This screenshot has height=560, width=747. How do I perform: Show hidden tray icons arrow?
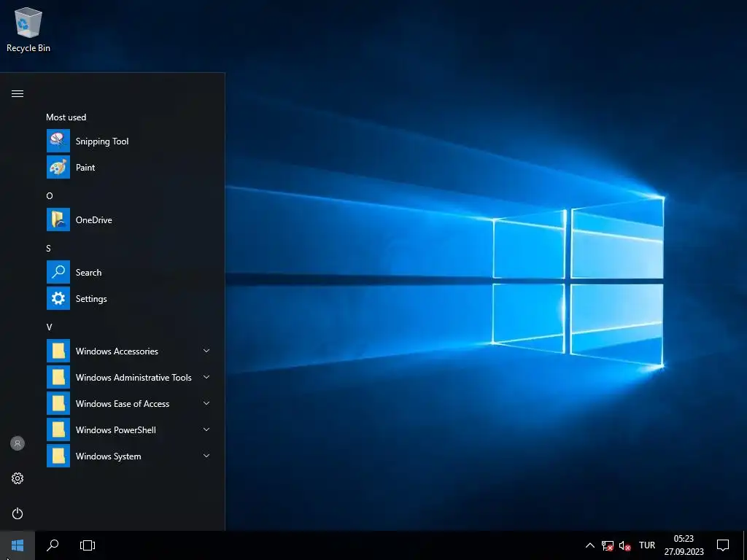click(589, 545)
